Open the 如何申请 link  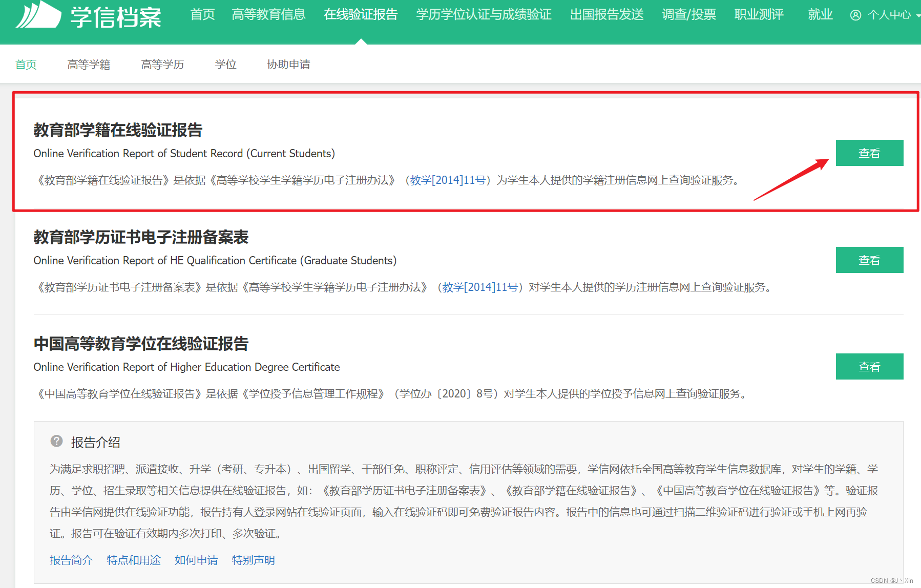[x=196, y=560]
